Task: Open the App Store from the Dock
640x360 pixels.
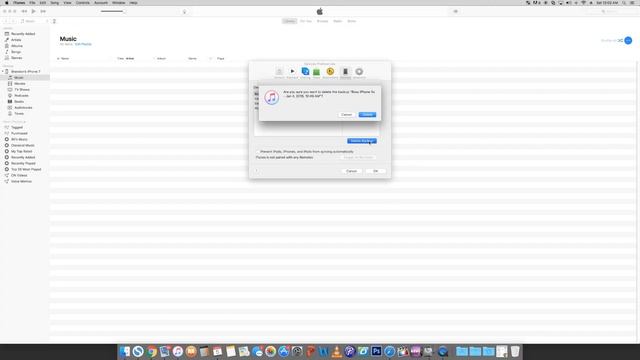Action: tap(284, 351)
